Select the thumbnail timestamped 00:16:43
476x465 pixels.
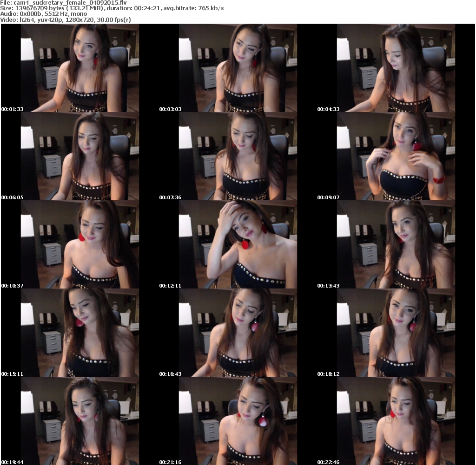click(x=238, y=333)
